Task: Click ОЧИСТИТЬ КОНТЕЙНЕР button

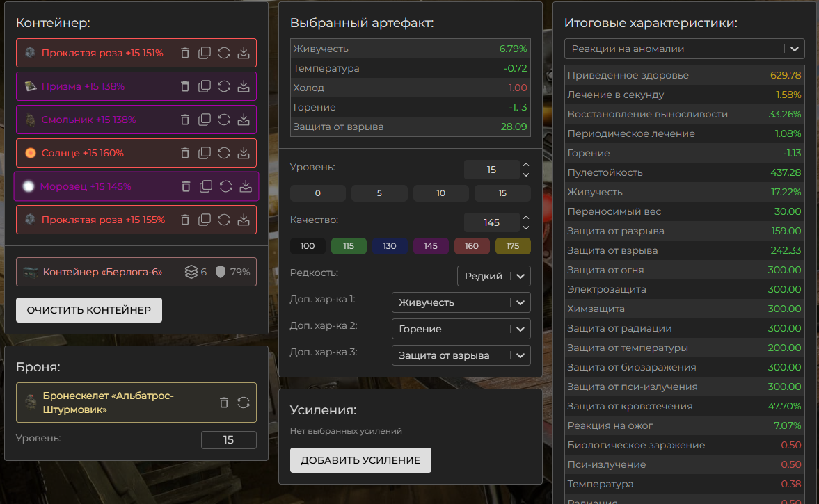Action: (89, 310)
